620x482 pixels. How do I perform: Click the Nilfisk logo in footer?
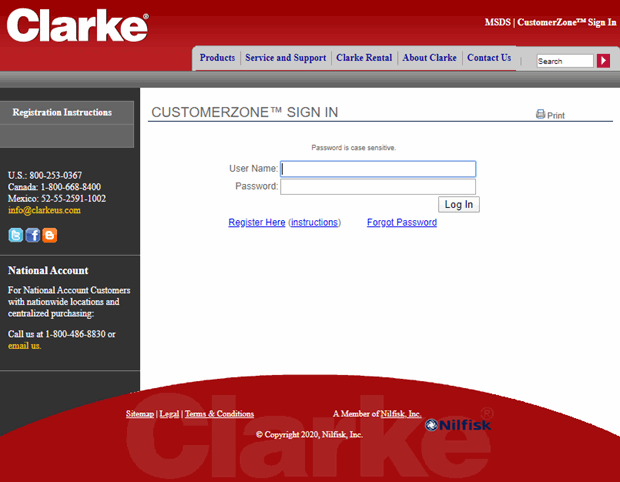tap(458, 425)
